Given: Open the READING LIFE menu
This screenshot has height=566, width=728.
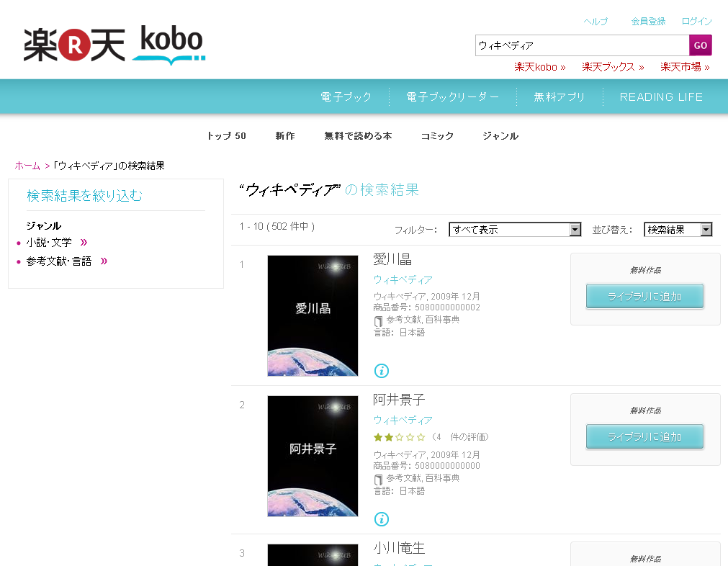Looking at the screenshot, I should [661, 96].
